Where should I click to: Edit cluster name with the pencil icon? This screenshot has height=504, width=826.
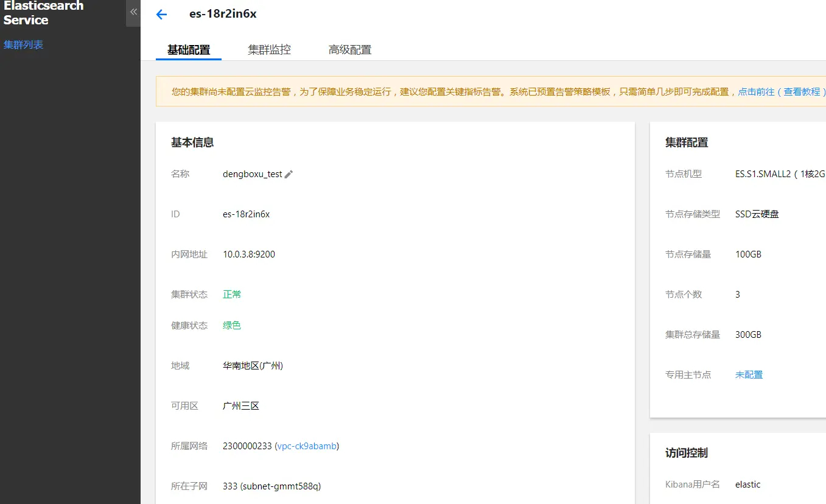coord(289,175)
